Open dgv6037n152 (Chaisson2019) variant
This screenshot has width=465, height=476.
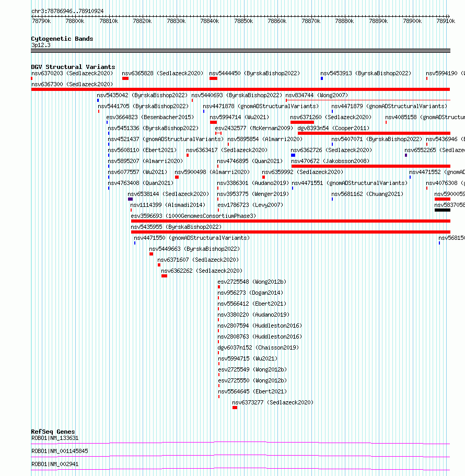click(x=258, y=347)
